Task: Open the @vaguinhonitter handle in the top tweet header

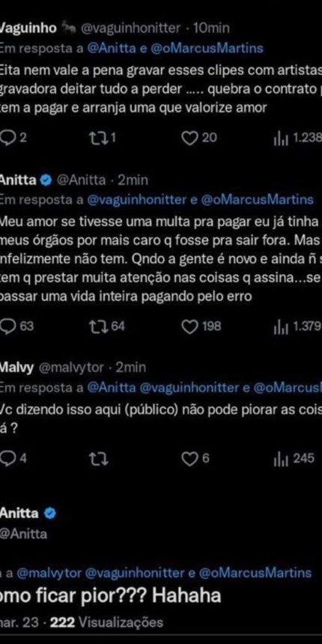Action: point(131,28)
